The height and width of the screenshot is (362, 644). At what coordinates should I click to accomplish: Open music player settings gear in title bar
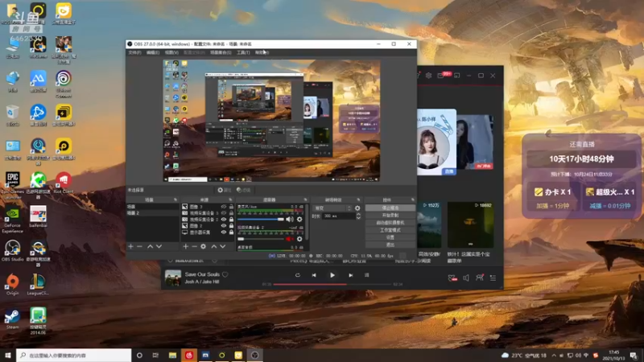(x=428, y=76)
